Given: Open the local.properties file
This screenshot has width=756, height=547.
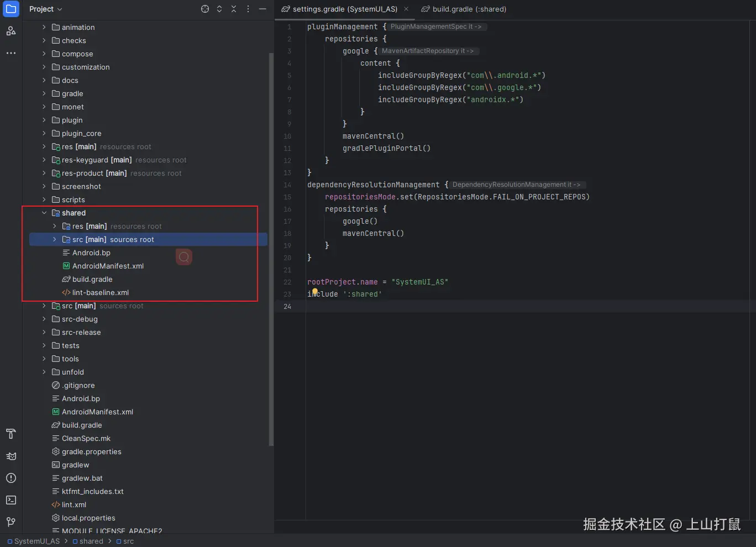Looking at the screenshot, I should click(88, 518).
